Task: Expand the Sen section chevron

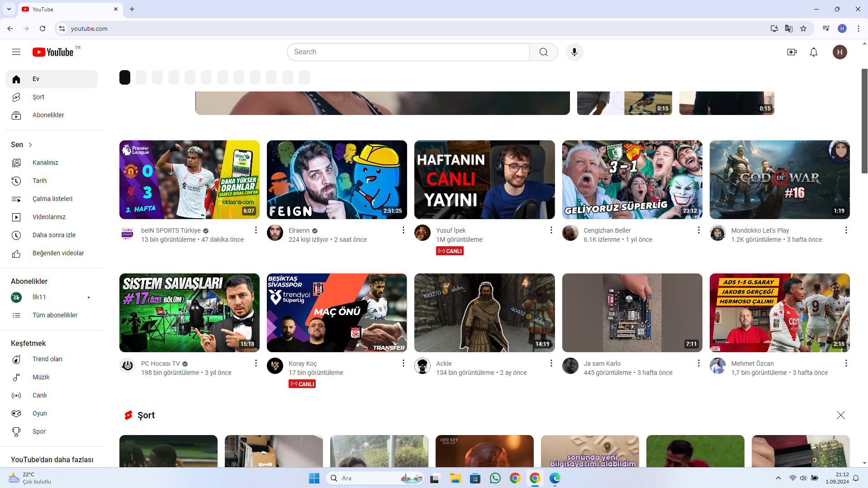Action: (x=30, y=145)
